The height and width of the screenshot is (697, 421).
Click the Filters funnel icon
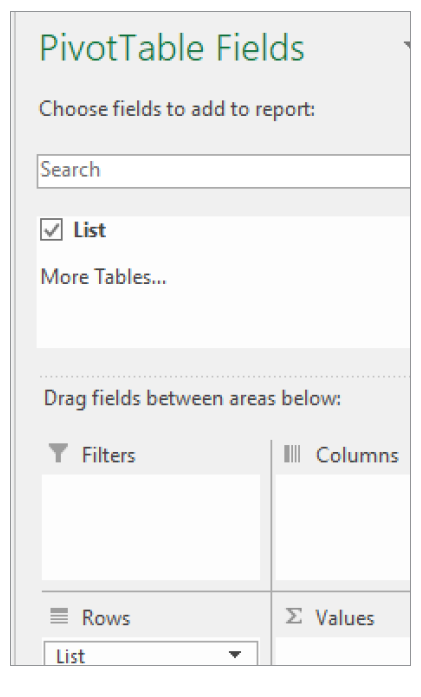(x=58, y=453)
